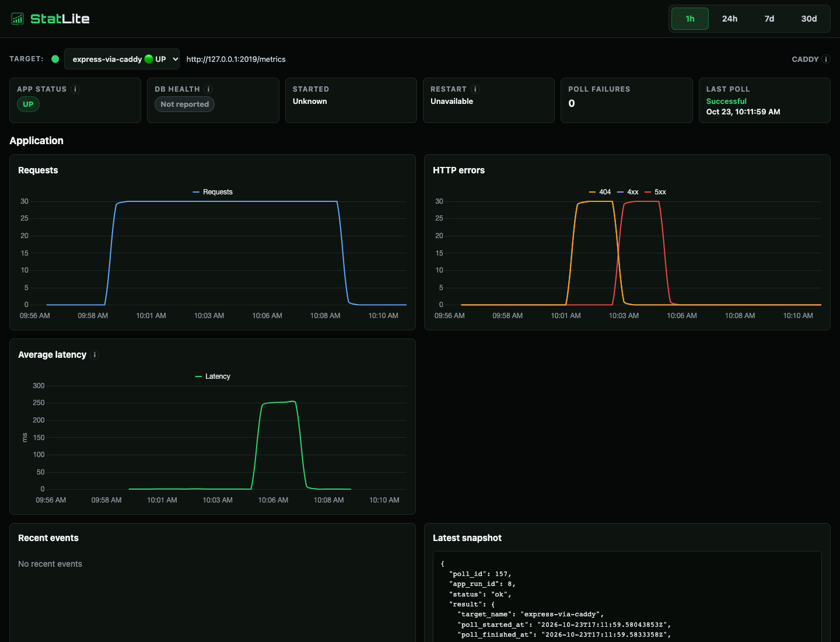
Task: Toggle the 5xx legend series
Action: click(655, 192)
